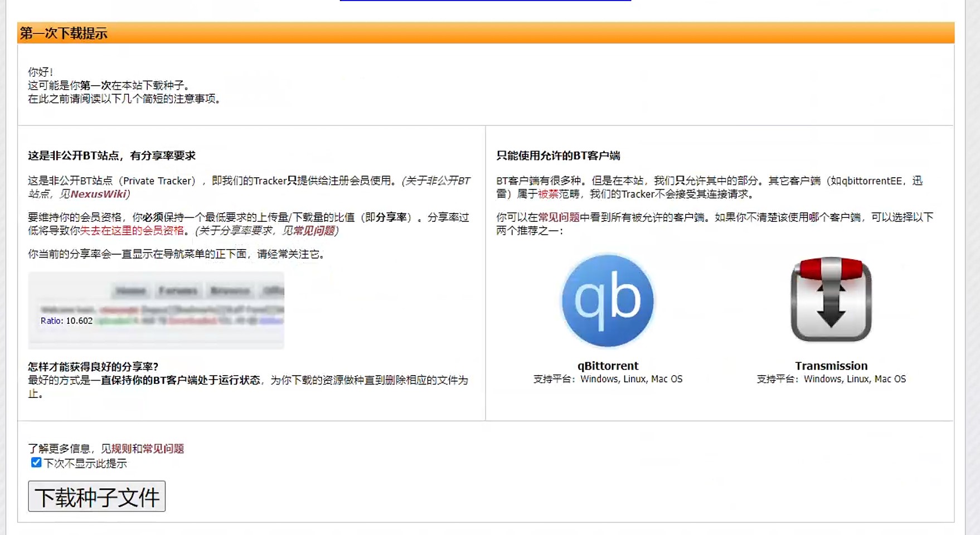
Task: Click the heading 怎样才能获得良好的分享率?
Action: coord(93,367)
